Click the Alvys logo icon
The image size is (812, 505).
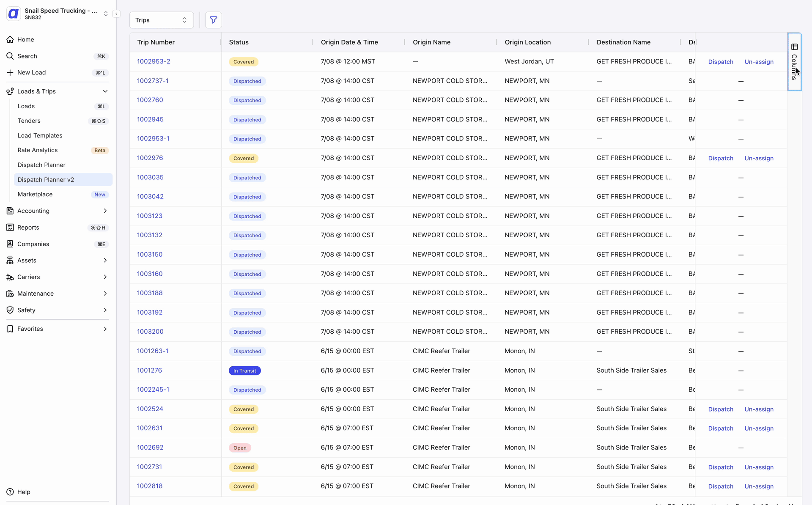click(14, 14)
